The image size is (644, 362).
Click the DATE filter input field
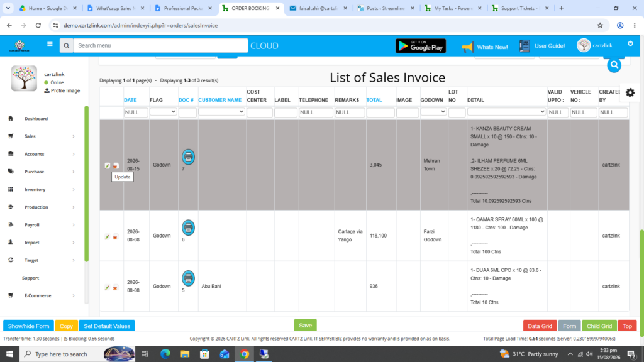[136, 112]
